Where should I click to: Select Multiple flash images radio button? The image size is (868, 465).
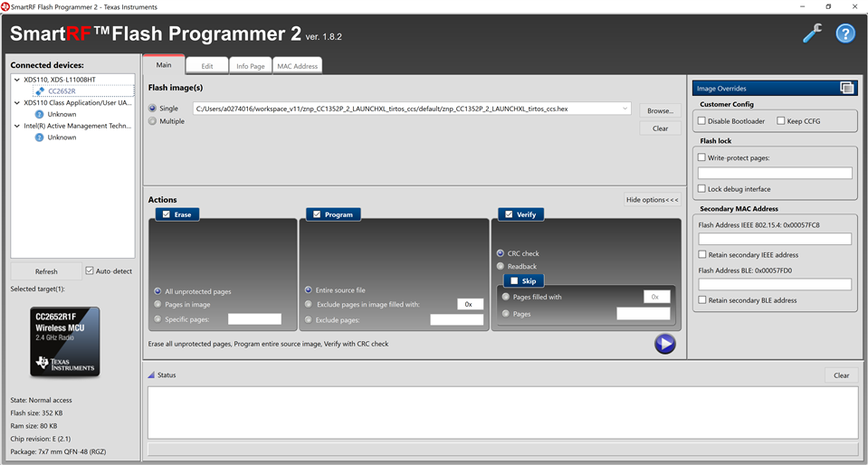click(x=153, y=121)
